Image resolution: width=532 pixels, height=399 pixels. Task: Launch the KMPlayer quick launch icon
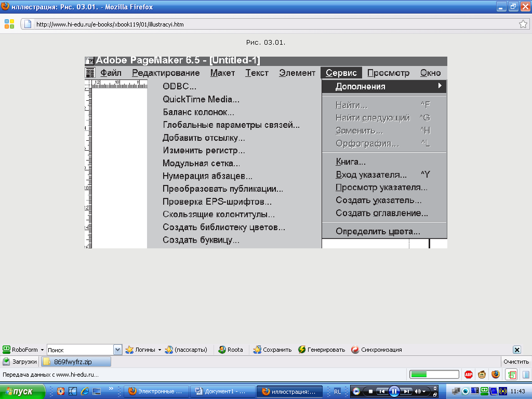tap(73, 391)
